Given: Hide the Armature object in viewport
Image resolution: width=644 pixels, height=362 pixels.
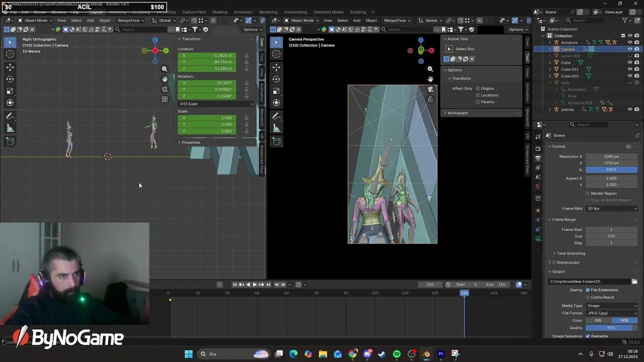Looking at the screenshot, I should click(x=630, y=42).
